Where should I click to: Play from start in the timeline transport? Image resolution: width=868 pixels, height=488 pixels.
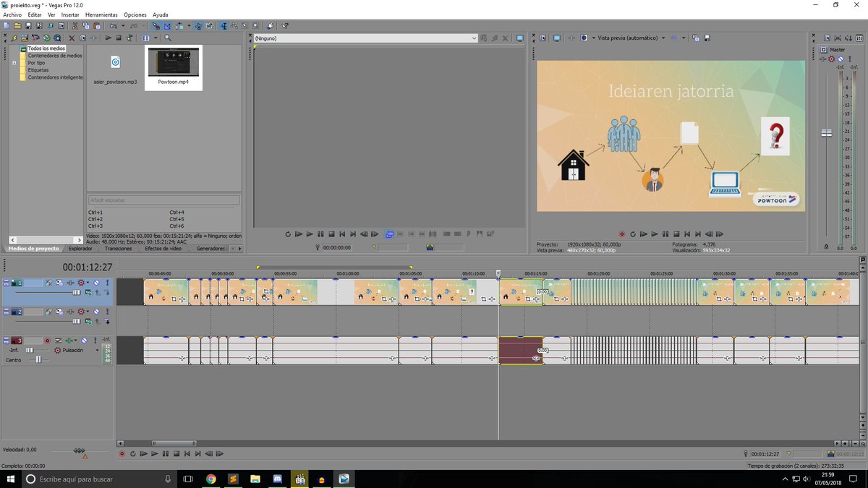pos(143,453)
